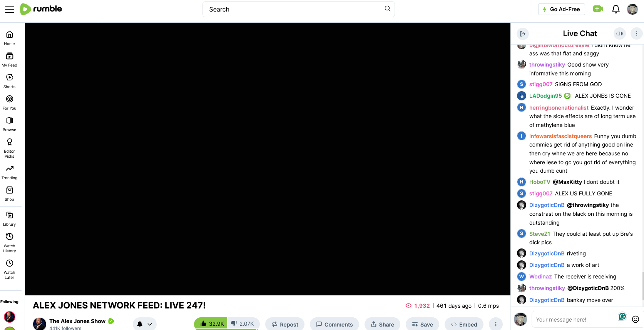Open My Feed in sidebar

(x=10, y=60)
